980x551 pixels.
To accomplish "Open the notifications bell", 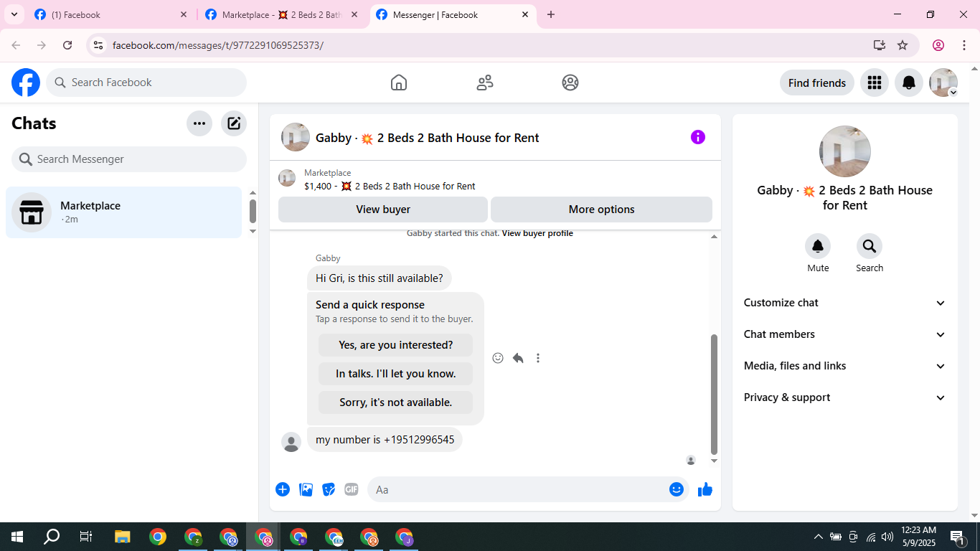I will [909, 83].
